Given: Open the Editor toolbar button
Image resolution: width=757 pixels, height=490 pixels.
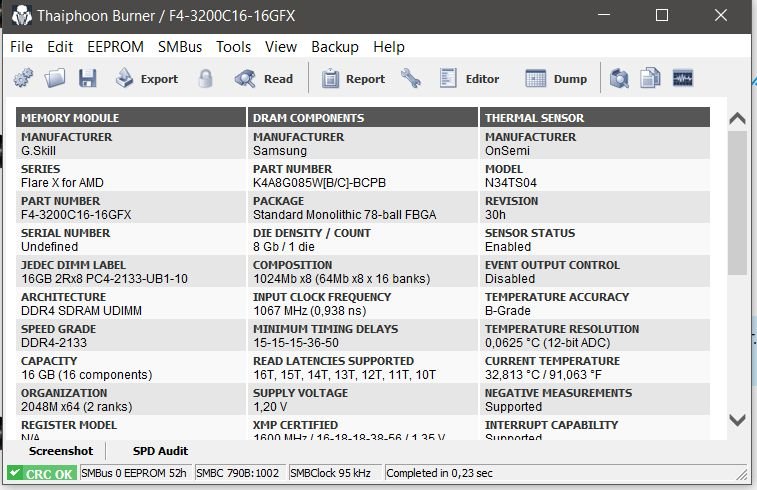Looking at the screenshot, I should pos(469,78).
